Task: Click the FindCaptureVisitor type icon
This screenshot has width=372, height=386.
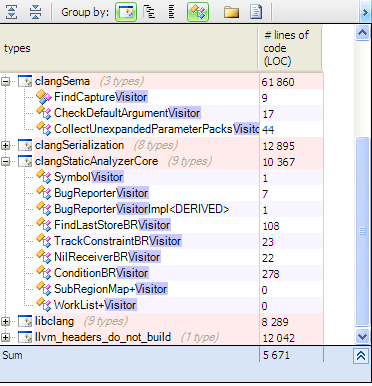Action: (x=44, y=97)
